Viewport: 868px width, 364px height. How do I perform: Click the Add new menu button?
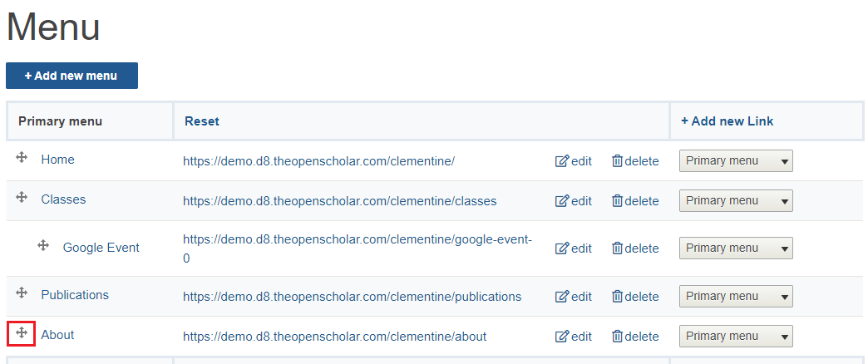(x=72, y=76)
